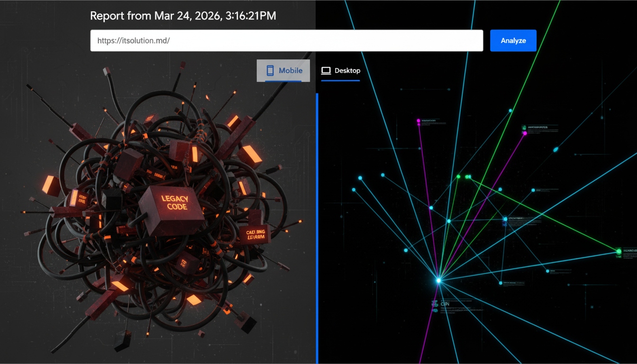Viewport: 637px width, 364px height.
Task: Click the phone icon in Mobile tab
Action: (270, 71)
